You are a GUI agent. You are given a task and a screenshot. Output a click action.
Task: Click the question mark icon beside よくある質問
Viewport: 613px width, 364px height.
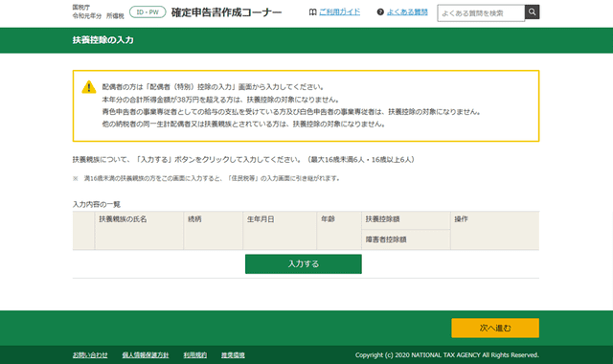[380, 12]
